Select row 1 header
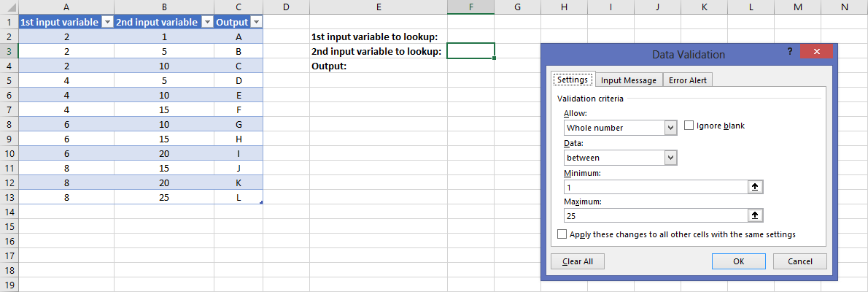Image resolution: width=868 pixels, height=292 pixels. (9, 22)
